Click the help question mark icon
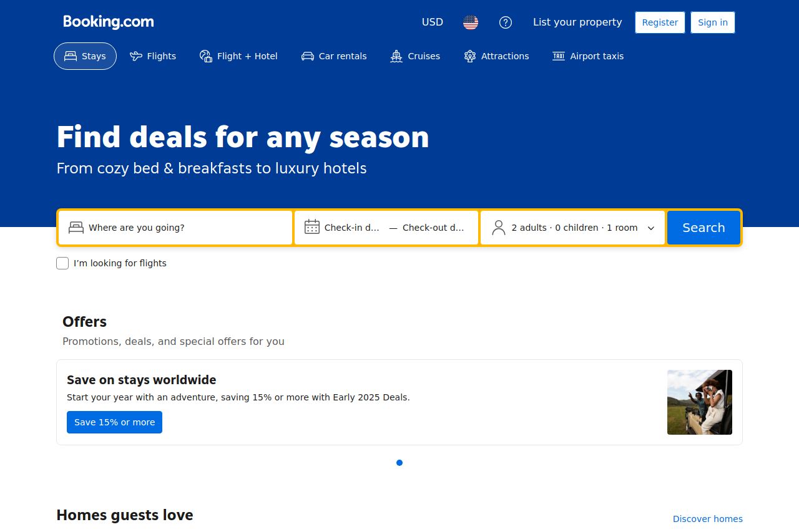This screenshot has width=799, height=532. (506, 22)
